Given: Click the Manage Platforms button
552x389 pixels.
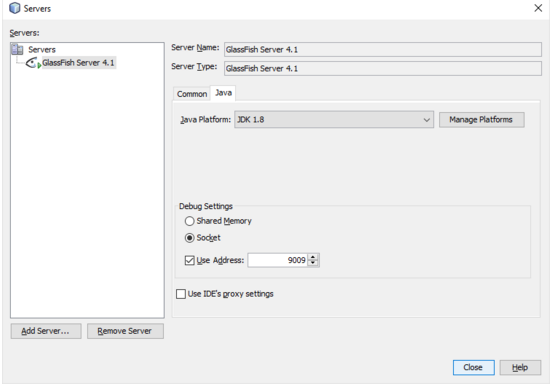Looking at the screenshot, I should [x=481, y=120].
